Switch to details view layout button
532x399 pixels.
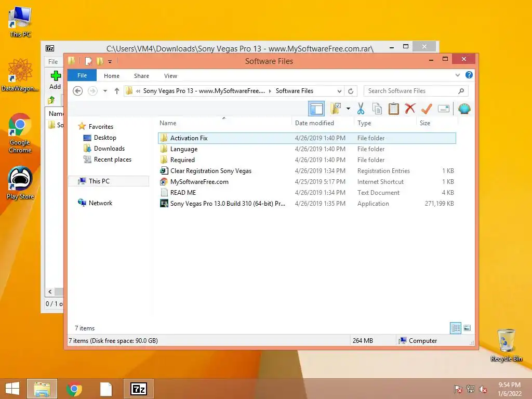coord(455,328)
